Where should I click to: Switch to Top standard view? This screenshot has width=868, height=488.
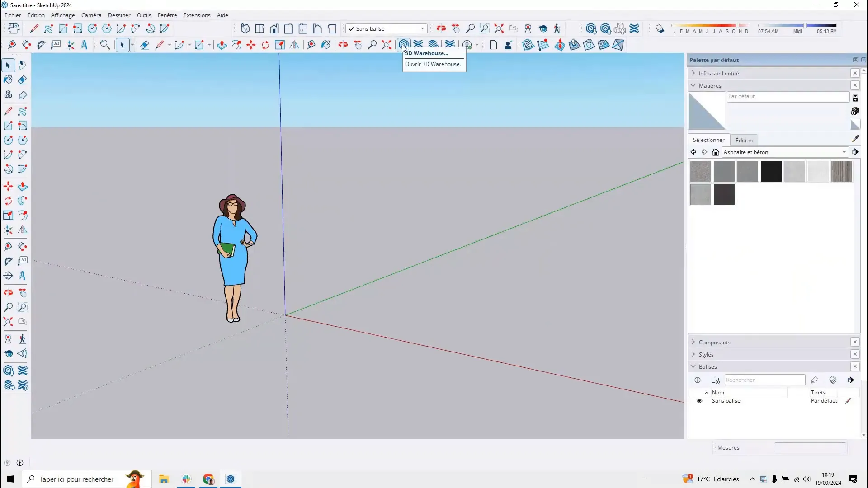click(x=259, y=28)
